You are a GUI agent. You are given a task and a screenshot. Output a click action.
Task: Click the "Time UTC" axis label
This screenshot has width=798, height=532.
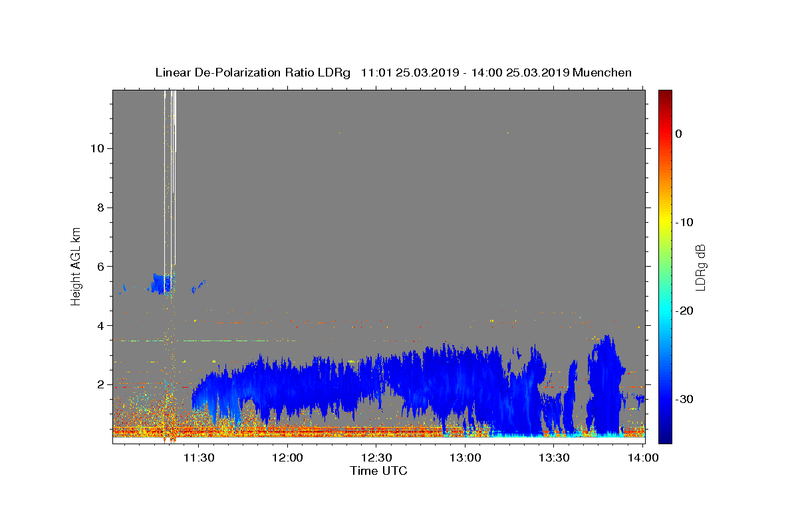(x=378, y=471)
